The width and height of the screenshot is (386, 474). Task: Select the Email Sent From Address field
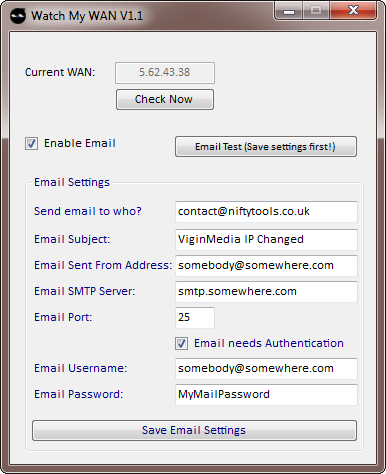click(x=266, y=266)
